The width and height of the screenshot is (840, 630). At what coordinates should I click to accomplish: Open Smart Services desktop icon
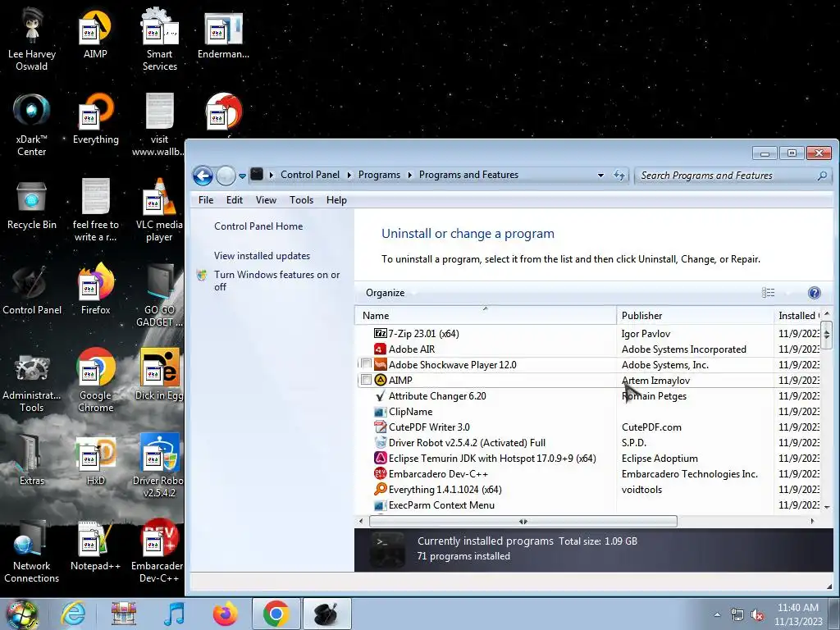point(159,39)
